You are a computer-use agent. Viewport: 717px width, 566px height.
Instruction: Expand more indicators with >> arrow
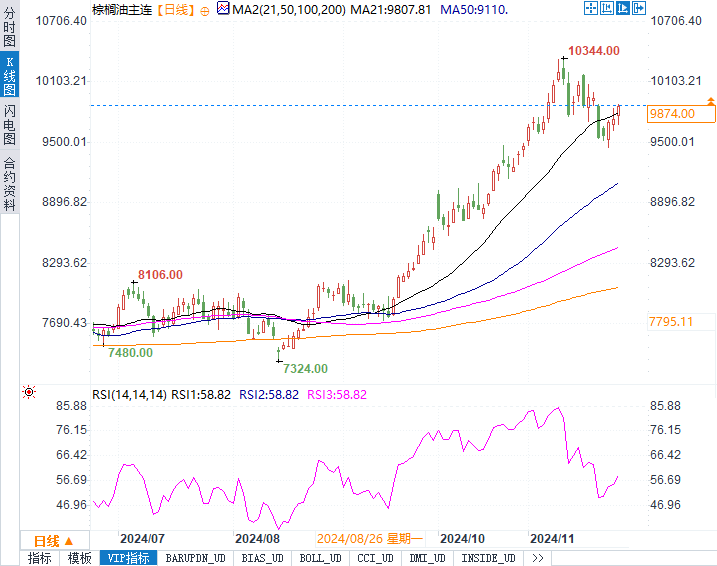point(538,558)
